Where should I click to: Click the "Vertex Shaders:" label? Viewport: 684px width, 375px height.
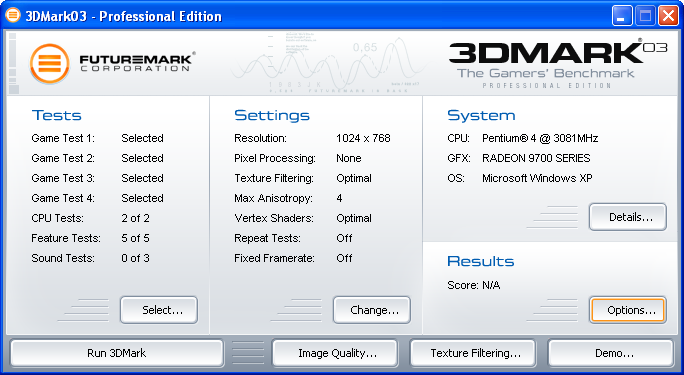pos(274,218)
